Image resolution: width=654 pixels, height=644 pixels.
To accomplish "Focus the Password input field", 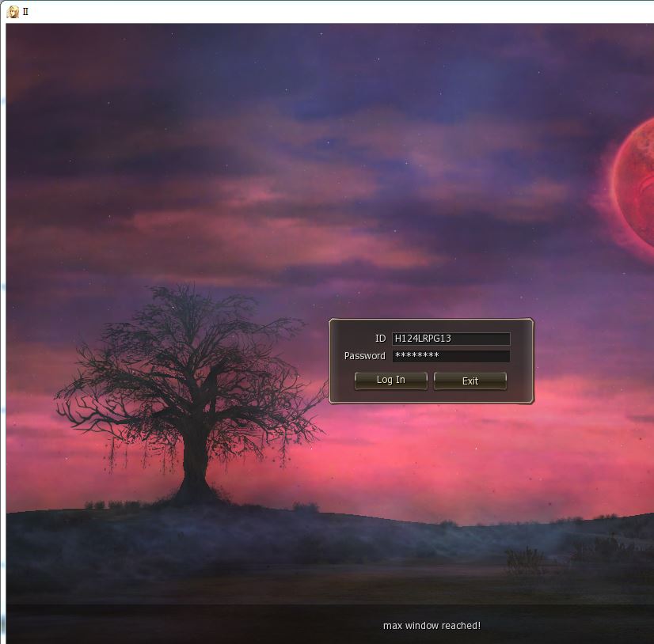I will click(x=451, y=356).
